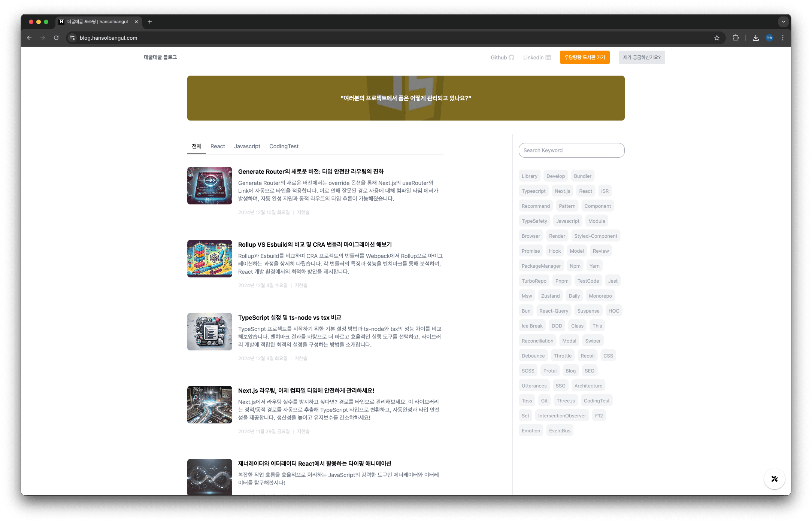The width and height of the screenshot is (812, 523).
Task: Filter by the Zustand tag
Action: coord(551,296)
